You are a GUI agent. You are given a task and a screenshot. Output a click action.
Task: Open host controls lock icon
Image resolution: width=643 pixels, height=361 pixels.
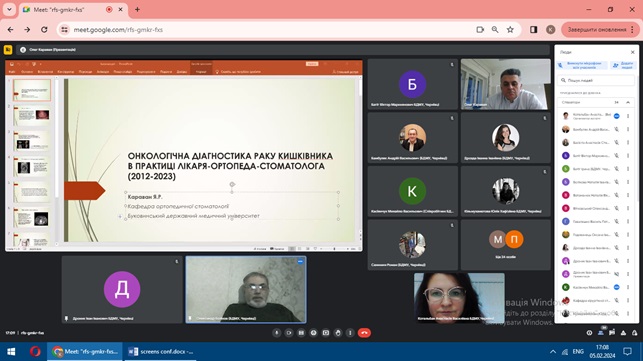[x=634, y=333]
